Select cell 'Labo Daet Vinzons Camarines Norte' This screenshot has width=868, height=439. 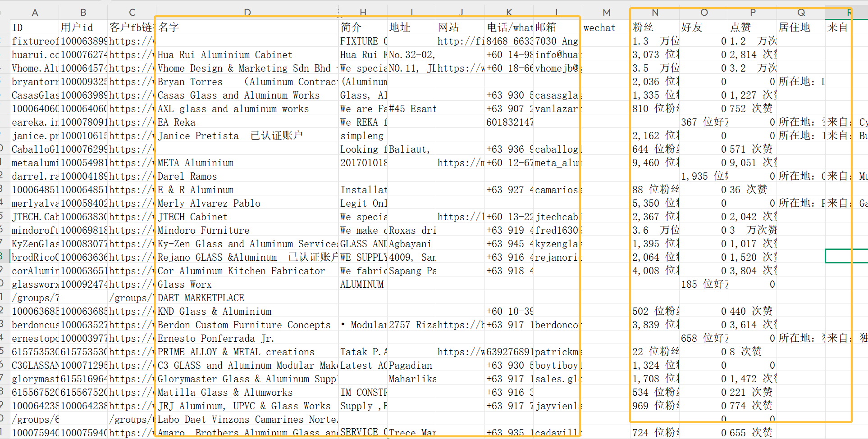click(x=247, y=419)
